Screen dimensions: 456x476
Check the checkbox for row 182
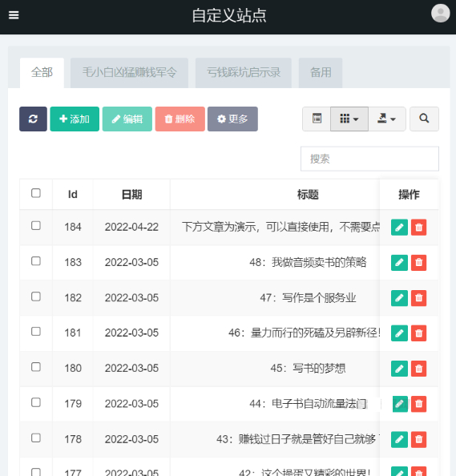pos(36,296)
